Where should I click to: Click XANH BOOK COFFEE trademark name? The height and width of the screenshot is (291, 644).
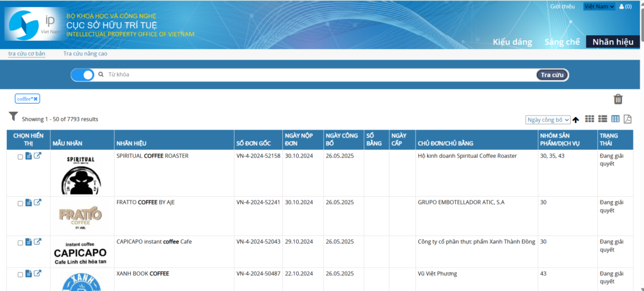click(143, 274)
